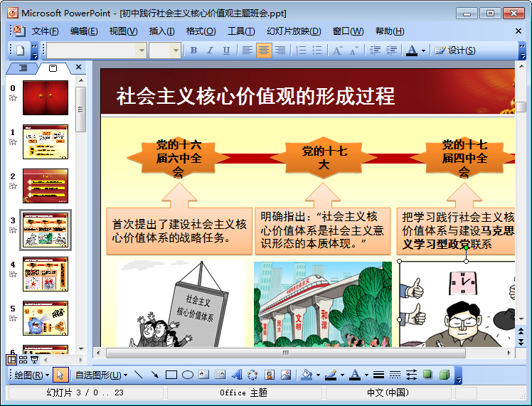Select slide 1 thumbnail

point(46,141)
